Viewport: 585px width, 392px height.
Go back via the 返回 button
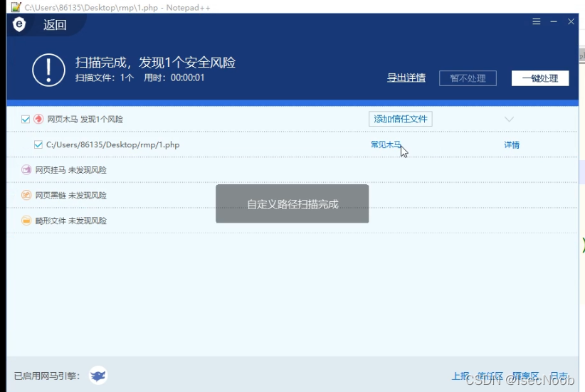pyautogui.click(x=55, y=25)
